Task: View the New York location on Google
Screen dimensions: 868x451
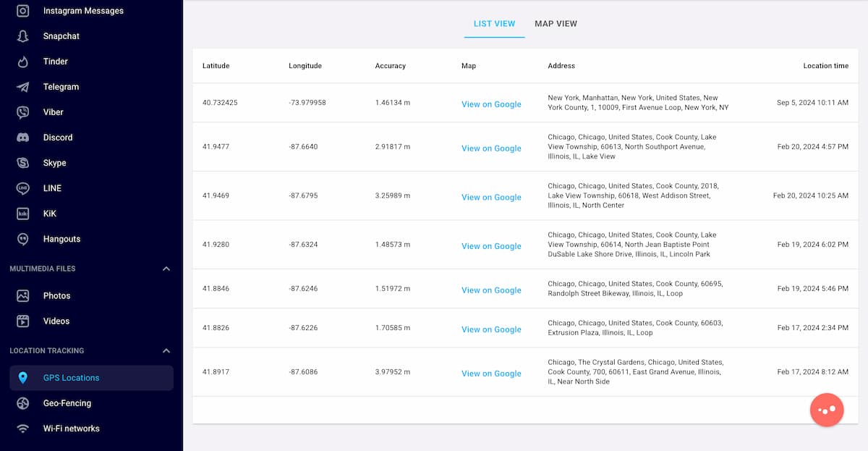Action: click(x=491, y=104)
